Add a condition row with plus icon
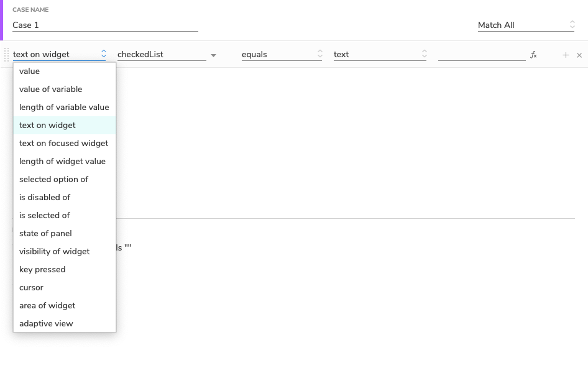The height and width of the screenshot is (368, 588). click(566, 55)
